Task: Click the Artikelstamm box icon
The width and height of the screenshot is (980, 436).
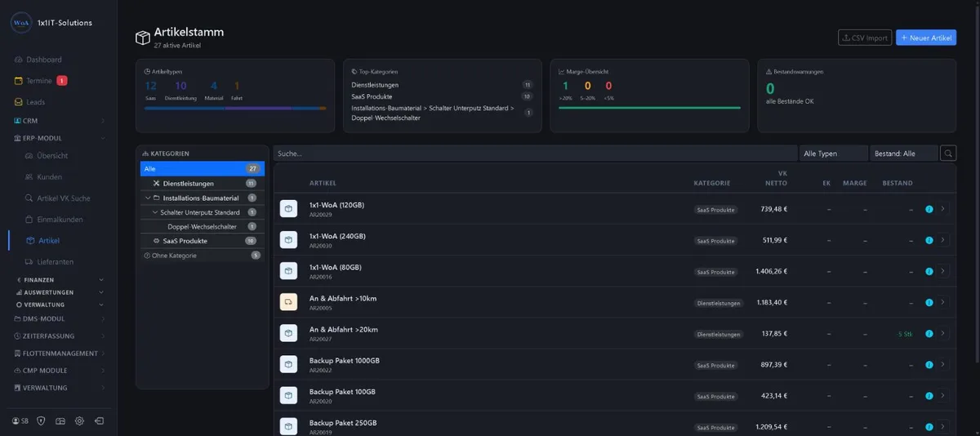Action: coord(142,38)
